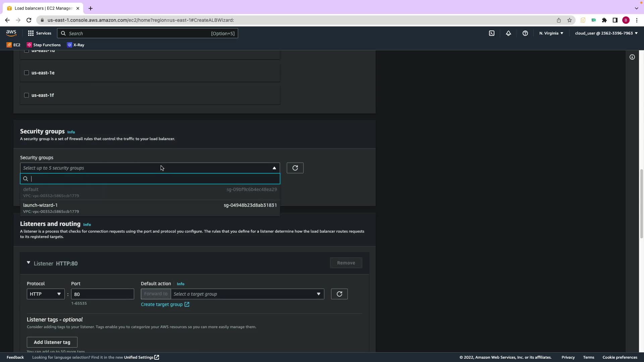Image resolution: width=644 pixels, height=362 pixels.
Task: Open the page info panel icon
Action: coord(632,57)
